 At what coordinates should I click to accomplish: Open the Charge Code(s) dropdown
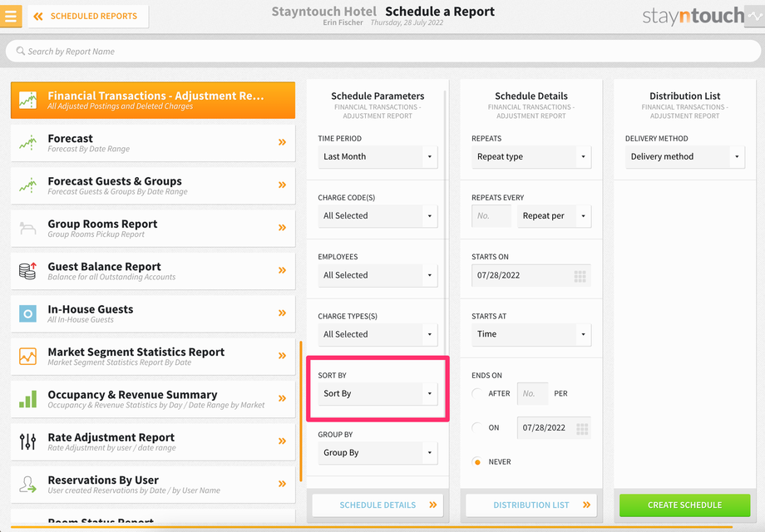pyautogui.click(x=378, y=215)
